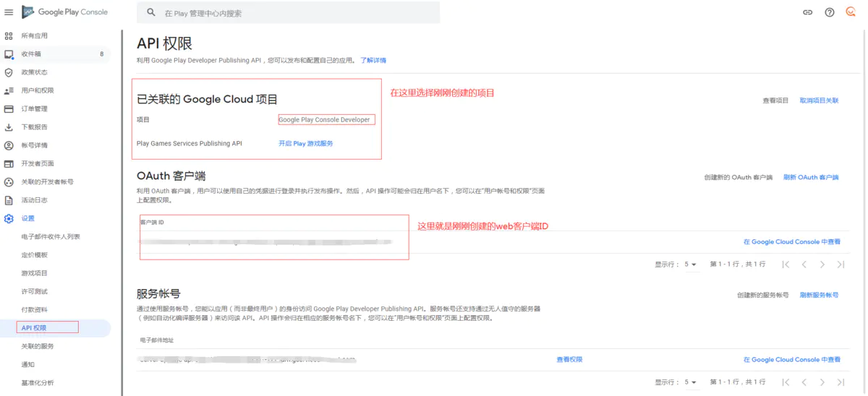868x396 pixels.
Task: Open rows-per-page dropdown in service account table
Action: pyautogui.click(x=691, y=382)
